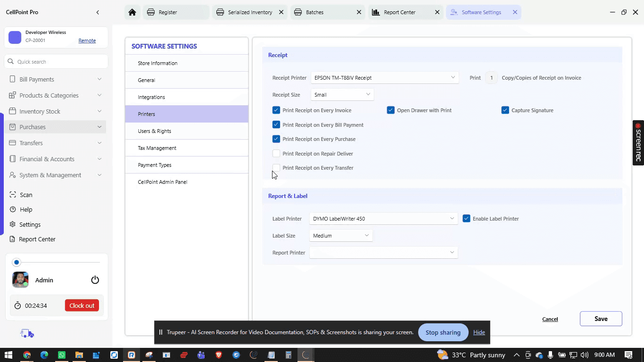
Task: Click the Transfers sidebar icon
Action: click(x=12, y=143)
